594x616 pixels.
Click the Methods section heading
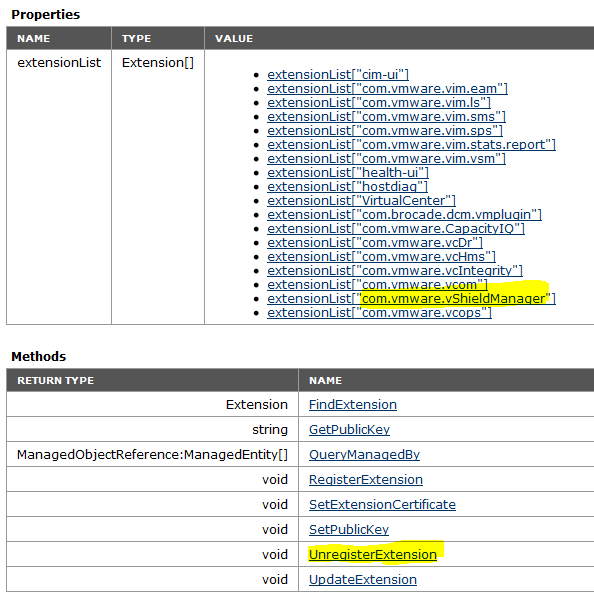pos(38,357)
